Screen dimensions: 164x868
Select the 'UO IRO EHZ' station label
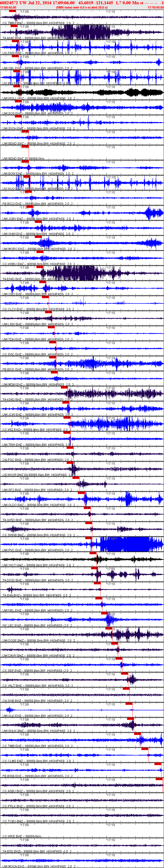pyautogui.click(x=12, y=84)
